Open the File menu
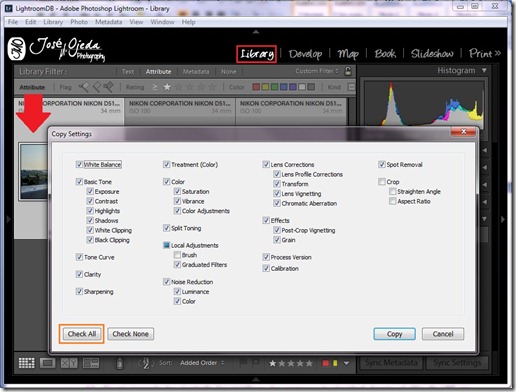The height and width of the screenshot is (392, 516). (x=13, y=22)
